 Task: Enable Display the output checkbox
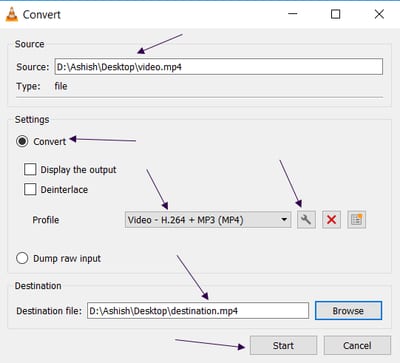[30, 169]
